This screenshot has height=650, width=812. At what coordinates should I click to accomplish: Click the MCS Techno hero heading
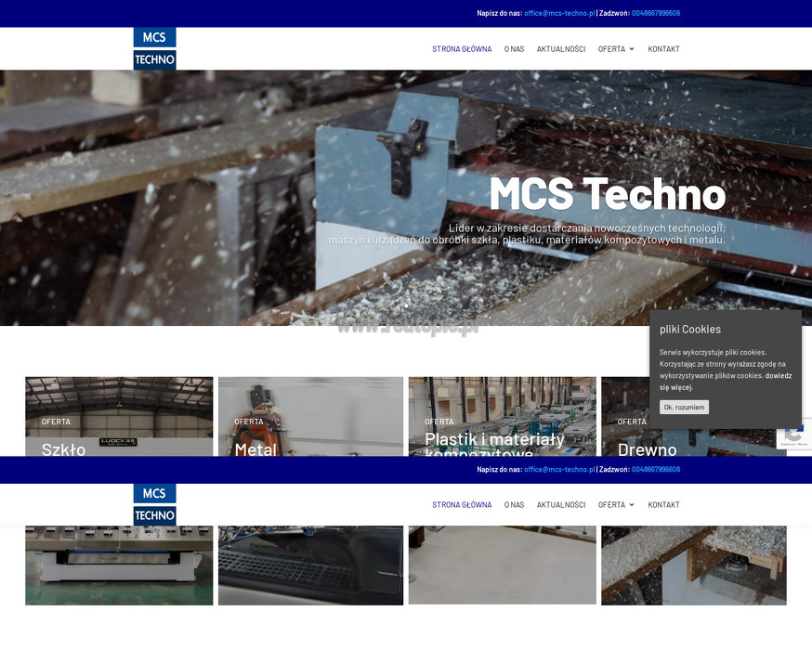click(608, 194)
